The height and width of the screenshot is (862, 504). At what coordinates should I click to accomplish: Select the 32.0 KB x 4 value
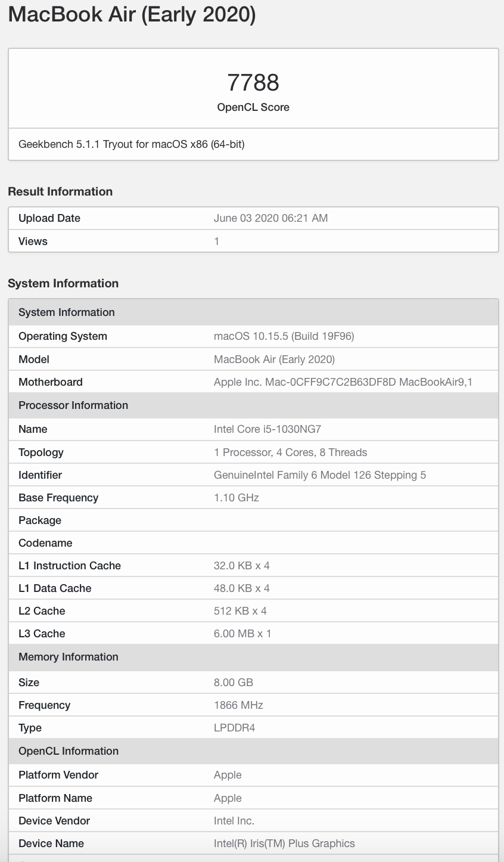tap(242, 566)
